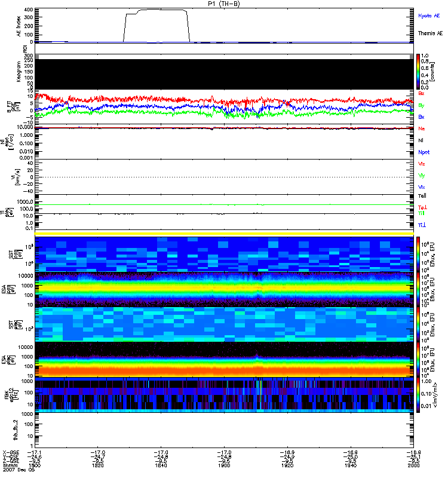This screenshot has height=478, width=448.
Task: Select the thb_fb_2 axis label
Action: (16, 430)
